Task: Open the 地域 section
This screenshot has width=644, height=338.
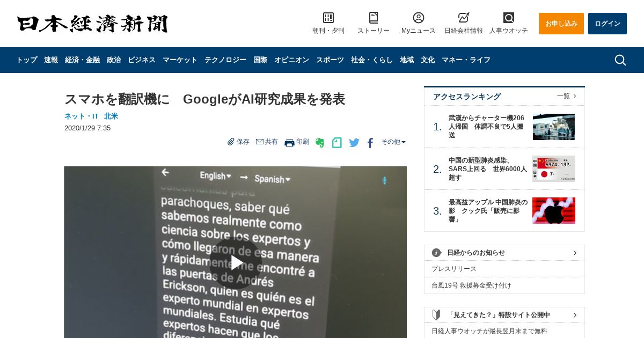Action: [x=407, y=60]
